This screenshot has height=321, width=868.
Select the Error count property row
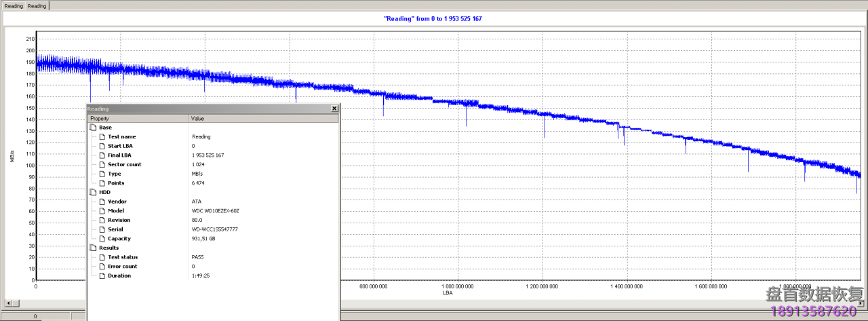click(x=122, y=266)
